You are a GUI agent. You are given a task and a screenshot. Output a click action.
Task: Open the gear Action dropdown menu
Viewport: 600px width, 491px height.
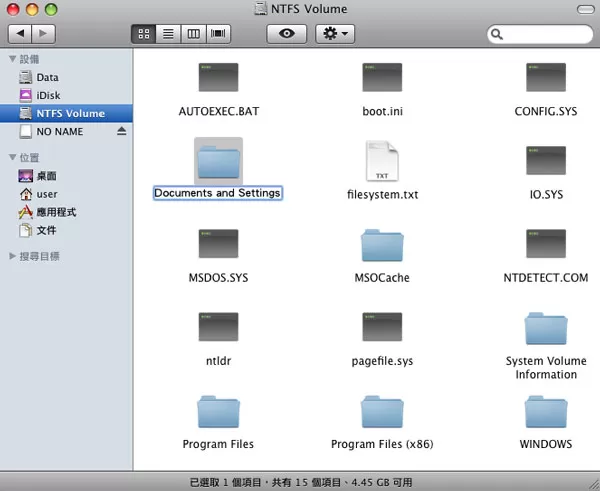pos(335,34)
